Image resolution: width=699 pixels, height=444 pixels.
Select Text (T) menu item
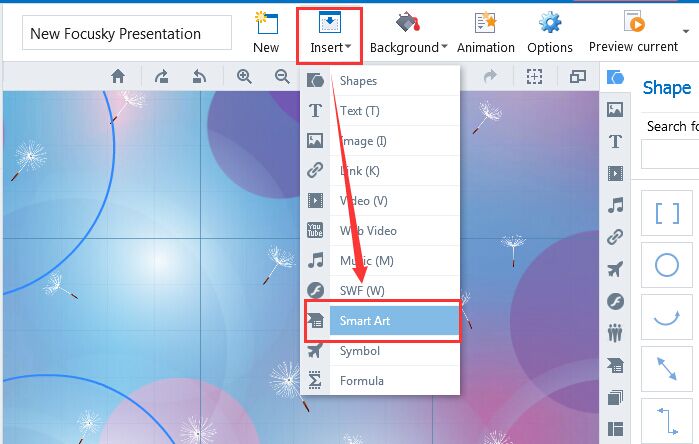(380, 111)
